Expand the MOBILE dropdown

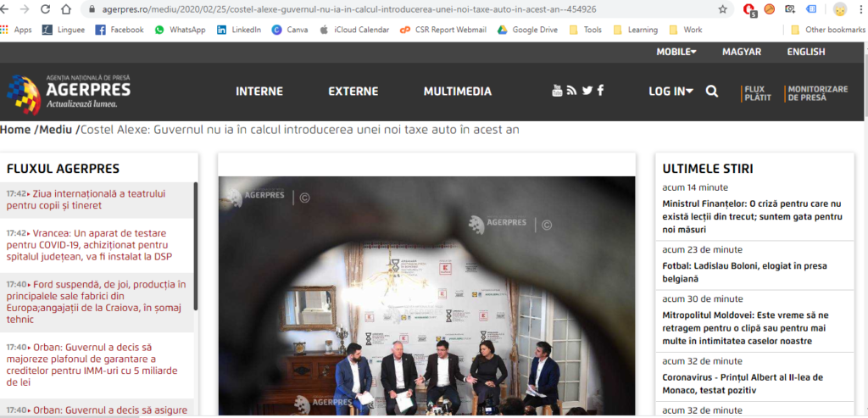[x=676, y=52]
